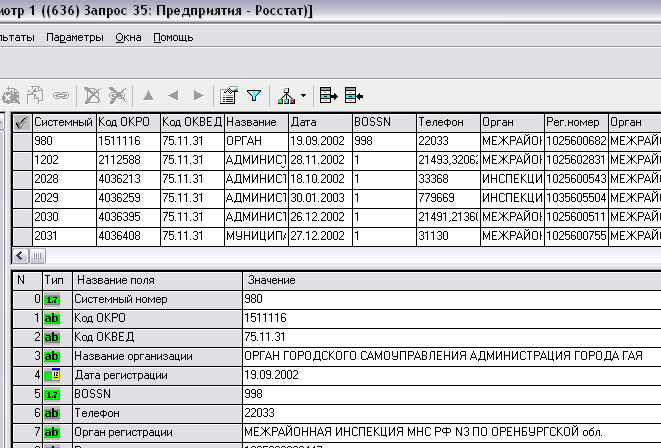Open the hierarchy tree diagram tool
Screen dimensions: 661x448
click(x=287, y=96)
